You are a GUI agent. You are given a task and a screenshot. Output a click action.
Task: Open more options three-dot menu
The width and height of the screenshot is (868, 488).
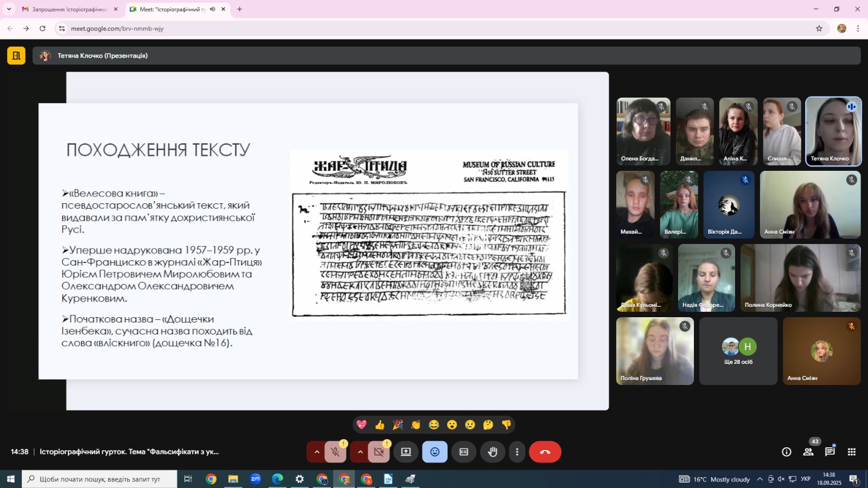coord(517,452)
